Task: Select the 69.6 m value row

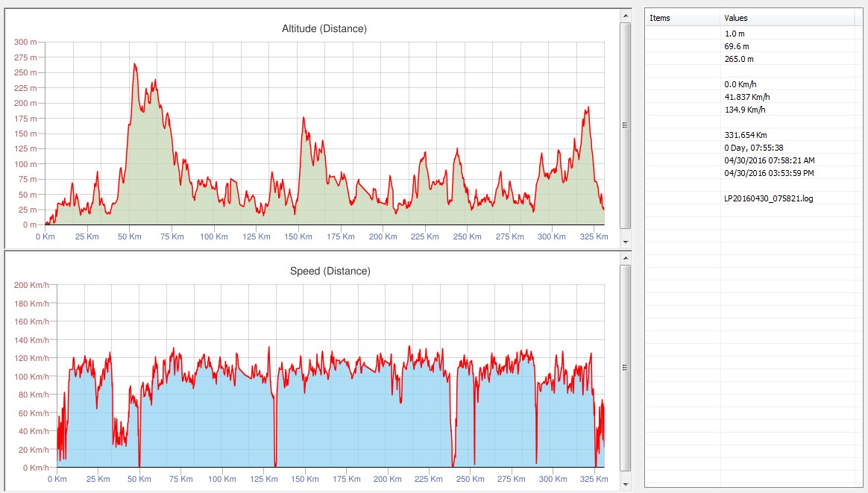Action: tap(737, 46)
